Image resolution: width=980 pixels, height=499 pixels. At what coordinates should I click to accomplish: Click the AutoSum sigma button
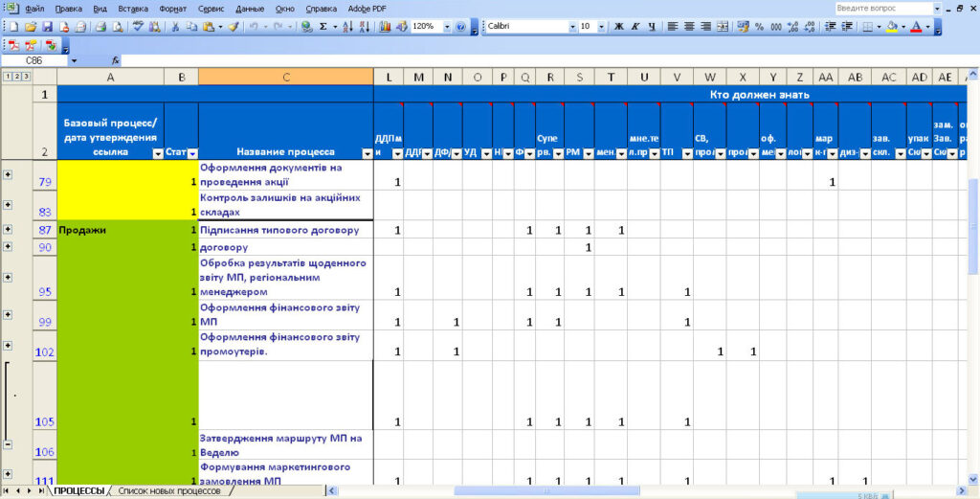pyautogui.click(x=323, y=27)
